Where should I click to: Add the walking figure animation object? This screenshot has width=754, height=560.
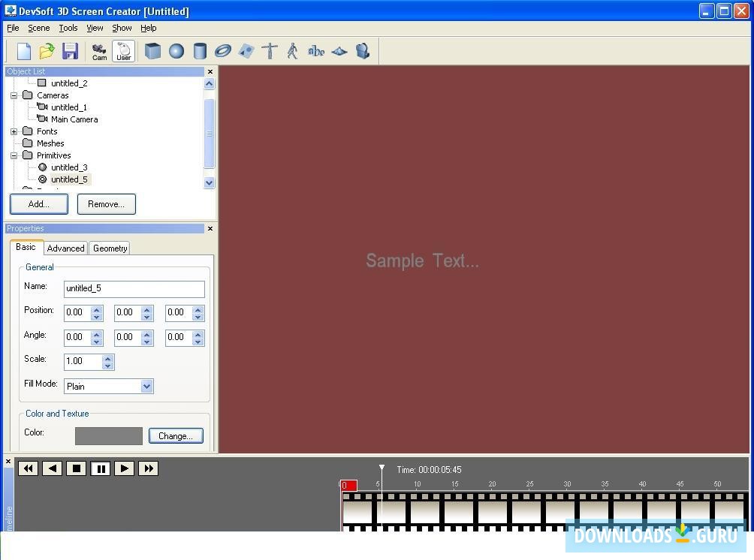click(x=292, y=51)
